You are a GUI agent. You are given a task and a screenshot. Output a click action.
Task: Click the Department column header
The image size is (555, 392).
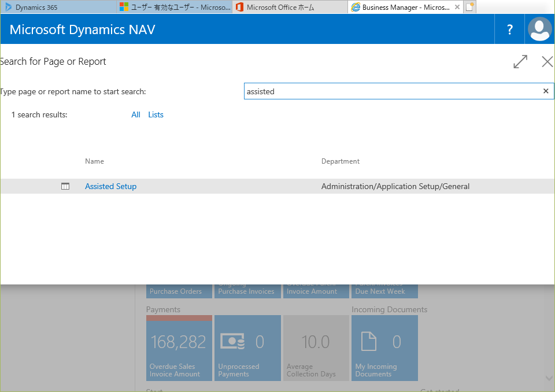pyautogui.click(x=340, y=161)
